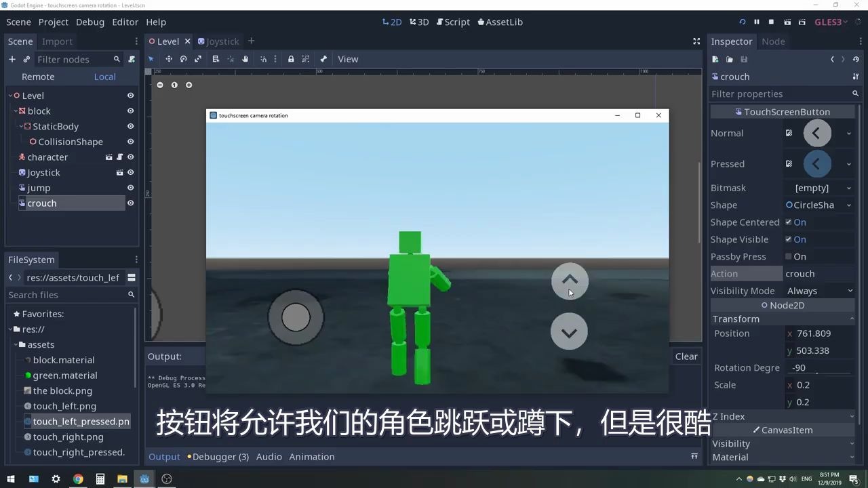
Task: Collapse the block node in the scene tree
Action: pyautogui.click(x=15, y=110)
